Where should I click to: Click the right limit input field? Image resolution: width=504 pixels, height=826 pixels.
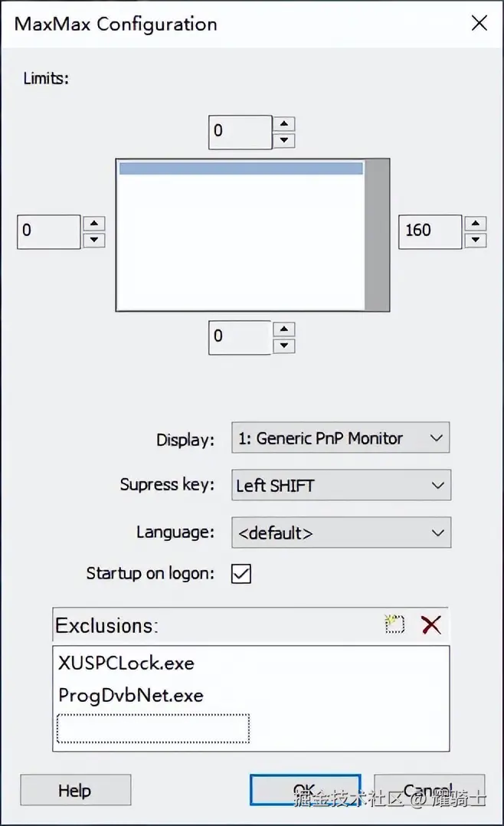pos(430,231)
